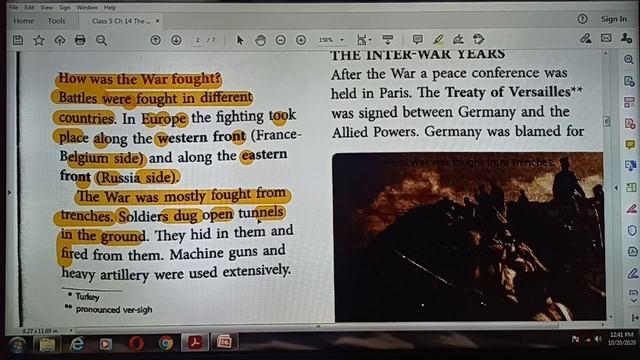Go to previous page with up arrow
Screen dimensions: 640x360
coord(155,40)
